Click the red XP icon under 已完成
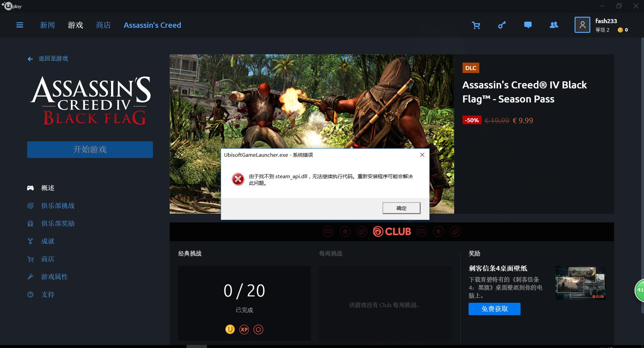644x348 pixels. [x=244, y=330]
